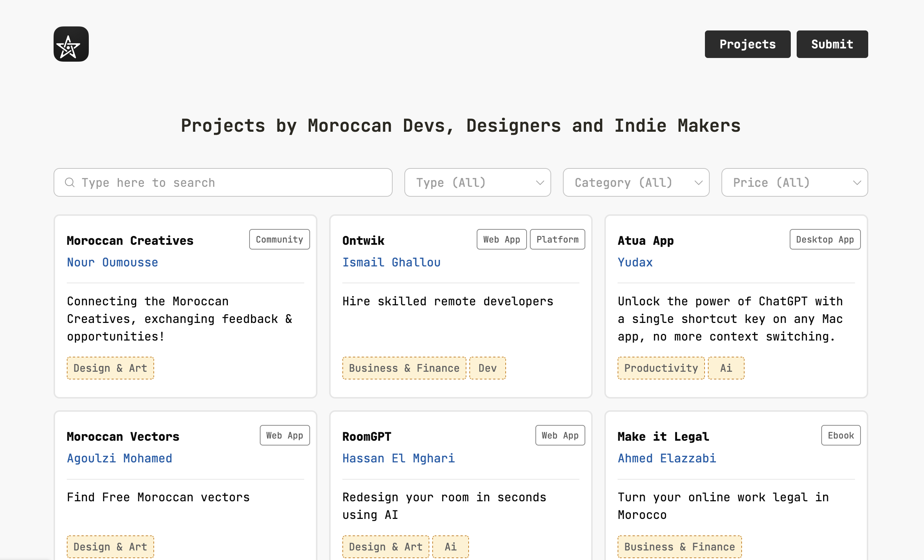Click the star logo icon
The width and height of the screenshot is (924, 560).
[71, 44]
